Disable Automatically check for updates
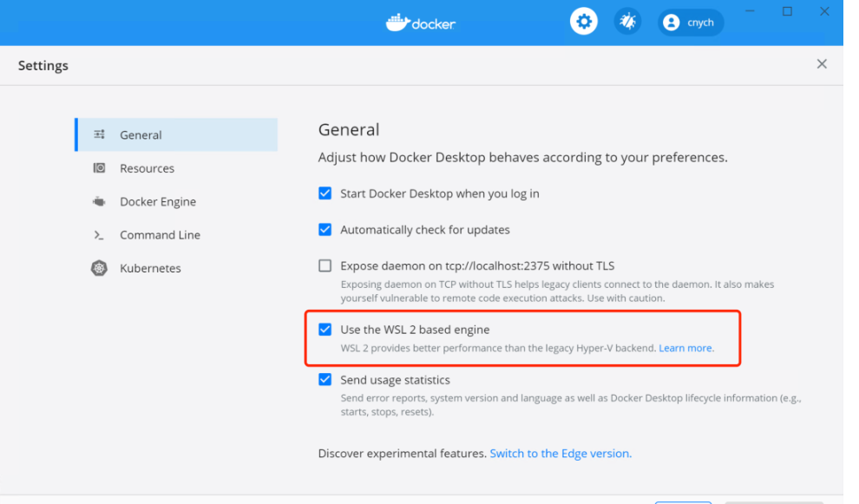 325,230
